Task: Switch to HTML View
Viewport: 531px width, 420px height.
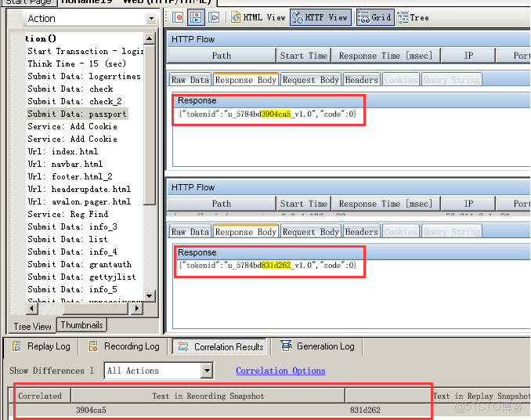Action: click(258, 17)
